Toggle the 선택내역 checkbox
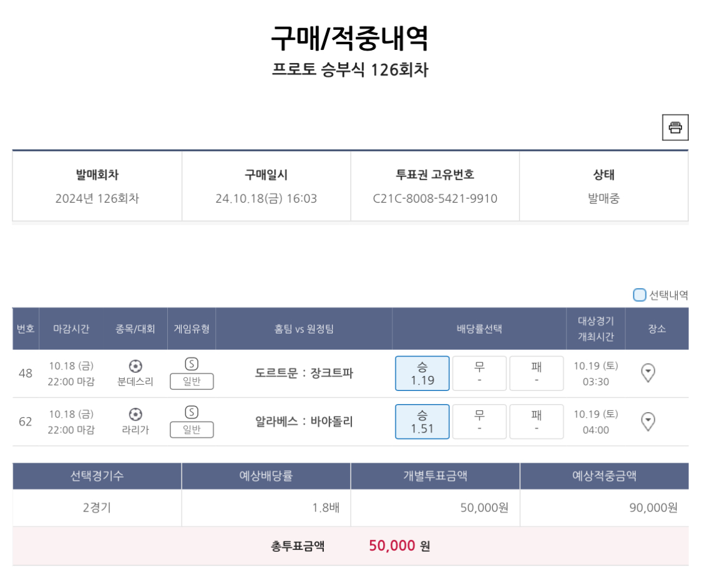This screenshot has height=588, width=702. (639, 295)
